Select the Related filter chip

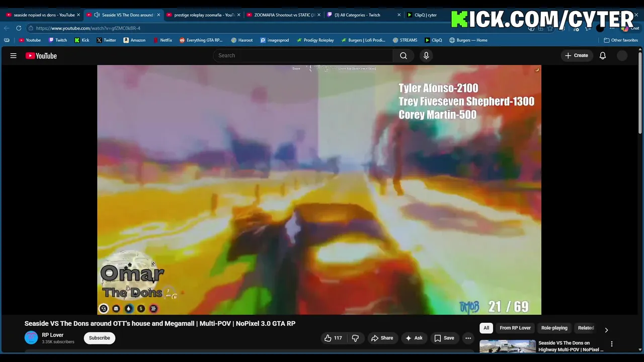586,328
